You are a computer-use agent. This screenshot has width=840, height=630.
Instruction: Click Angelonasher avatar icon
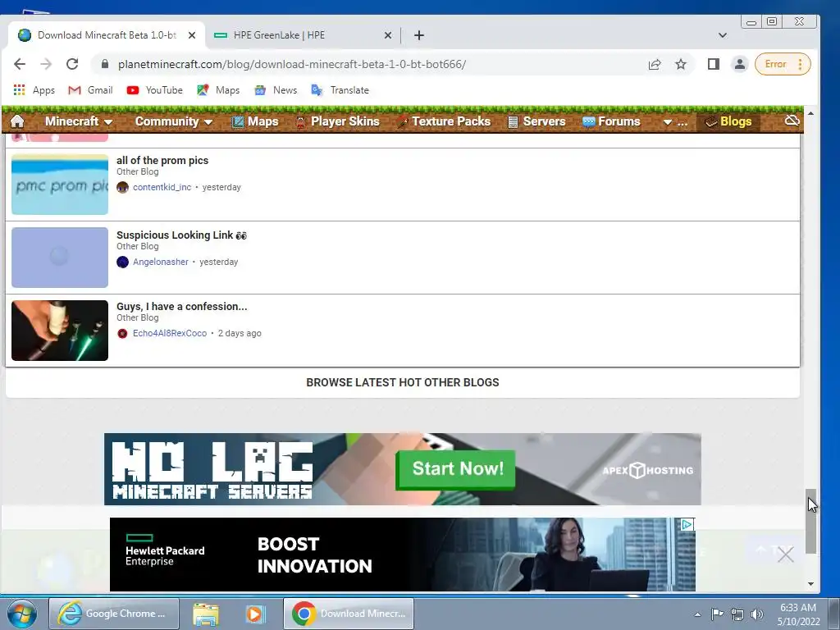[123, 262]
